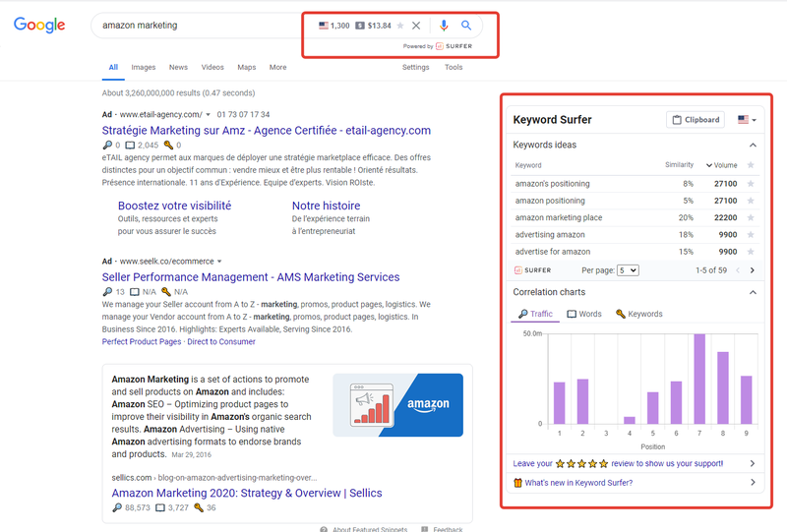Image resolution: width=787 pixels, height=532 pixels.
Task: Open Seller Performance Management ad link
Action: click(x=251, y=277)
